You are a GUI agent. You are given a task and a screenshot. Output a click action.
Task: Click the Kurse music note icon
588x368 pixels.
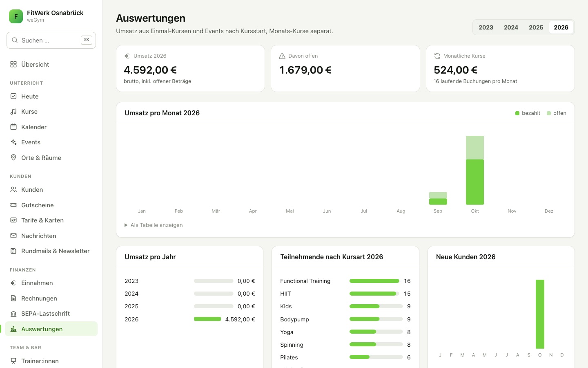13,111
